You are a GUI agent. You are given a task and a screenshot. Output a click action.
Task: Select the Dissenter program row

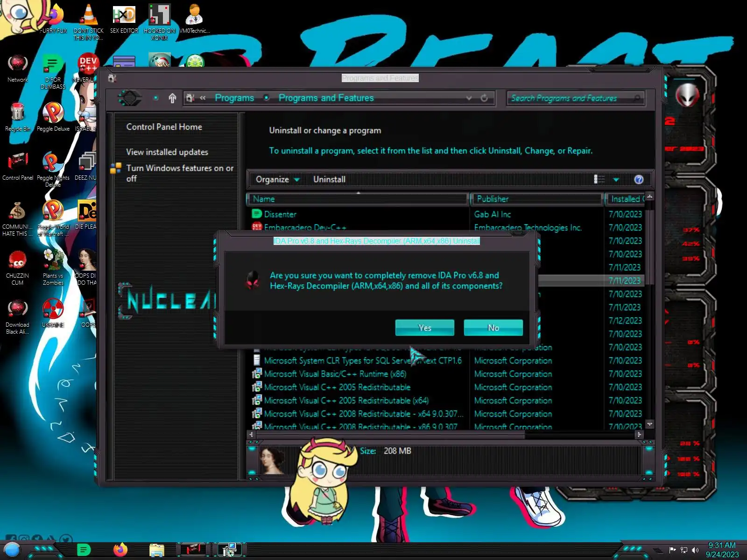click(357, 214)
